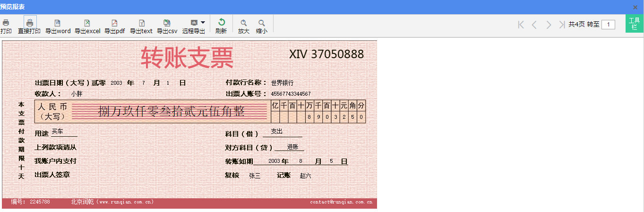The image size is (644, 212).
Task: Jump to the last page
Action: click(562, 25)
